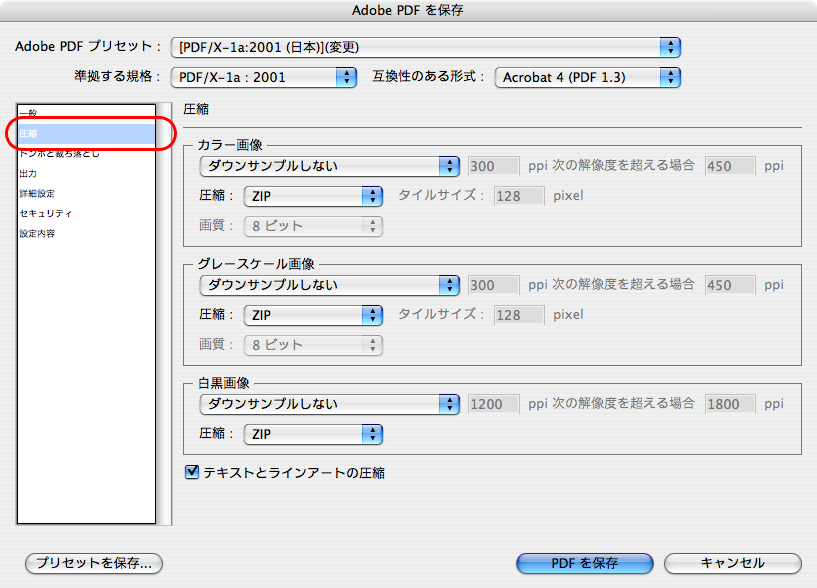Click グレースケール画像 300 ppi resolution field
Viewport: 817px width, 588px height.
click(493, 285)
